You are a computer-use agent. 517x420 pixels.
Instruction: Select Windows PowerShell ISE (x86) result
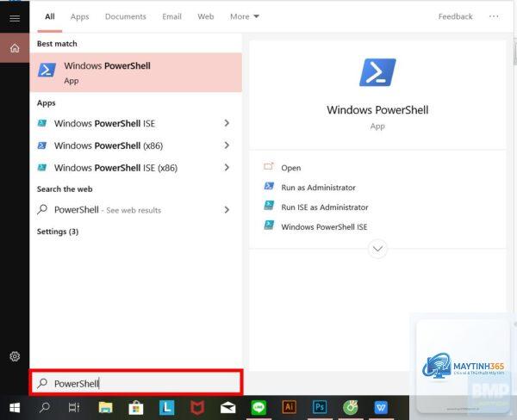(x=136, y=167)
